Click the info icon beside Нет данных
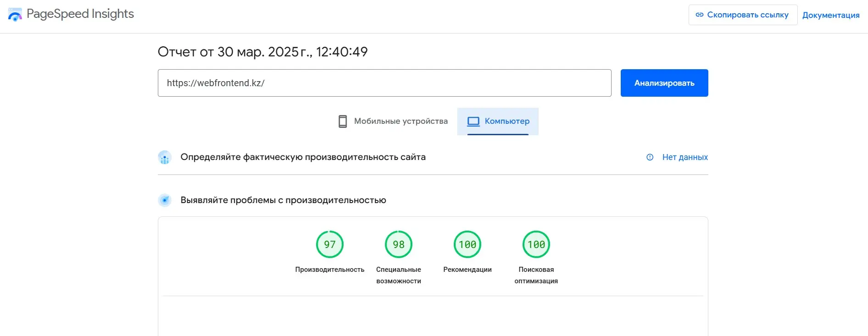868x336 pixels. pos(650,157)
